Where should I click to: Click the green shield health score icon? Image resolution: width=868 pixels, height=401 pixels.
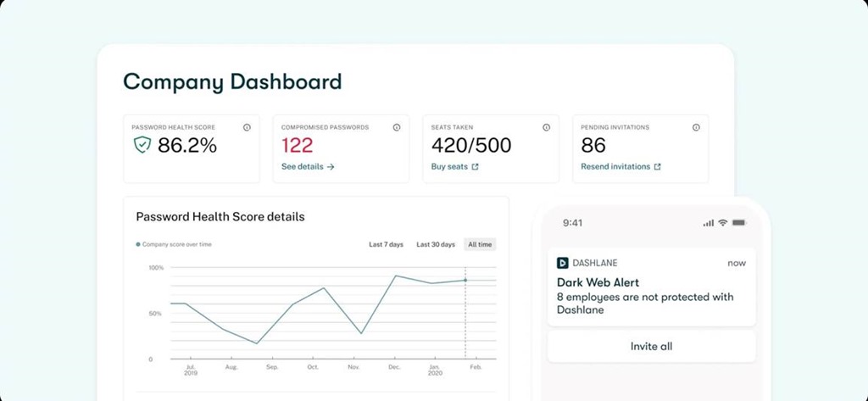[x=142, y=146]
